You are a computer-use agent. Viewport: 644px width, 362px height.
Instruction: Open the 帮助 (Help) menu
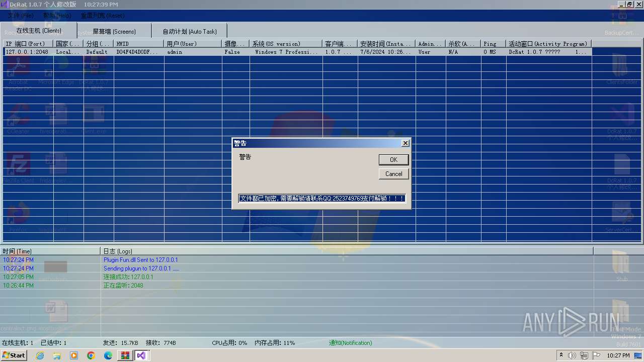57,16
